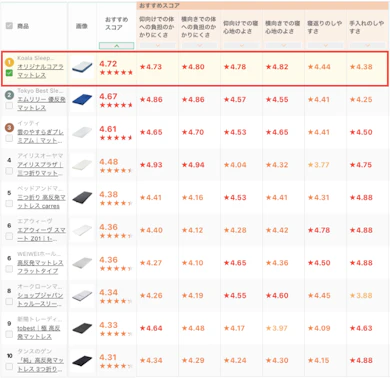Click the ★4.78 score in Koala row
390x378 pixels.
tap(235, 67)
